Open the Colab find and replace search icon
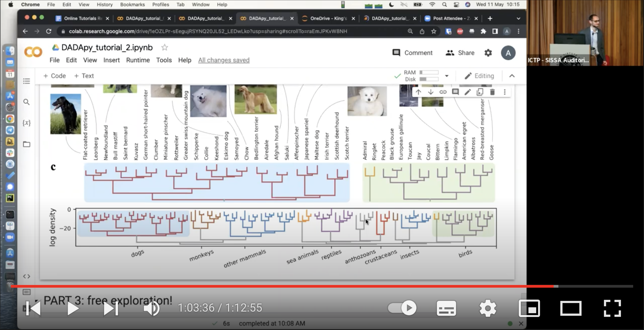Image resolution: width=644 pixels, height=330 pixels. click(x=26, y=102)
